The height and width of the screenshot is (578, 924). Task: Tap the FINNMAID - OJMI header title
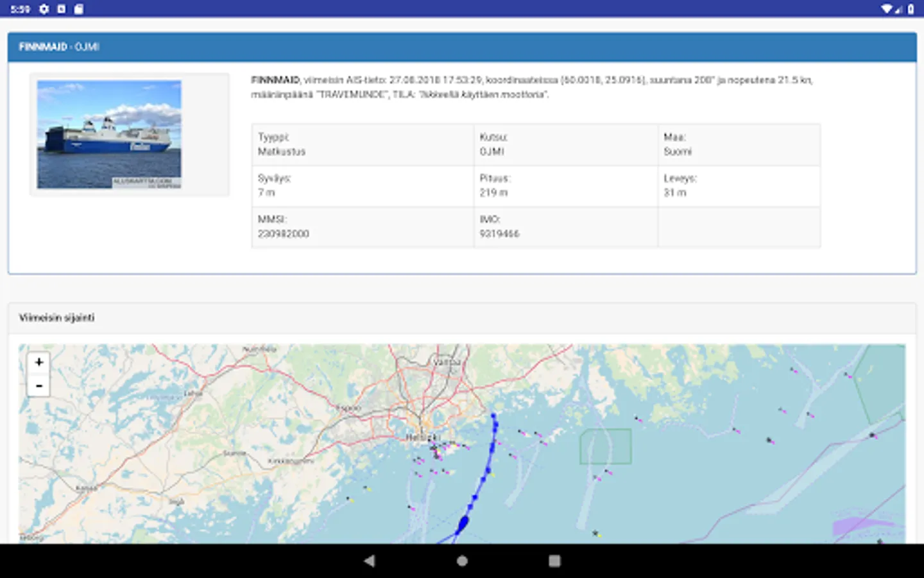tap(59, 47)
